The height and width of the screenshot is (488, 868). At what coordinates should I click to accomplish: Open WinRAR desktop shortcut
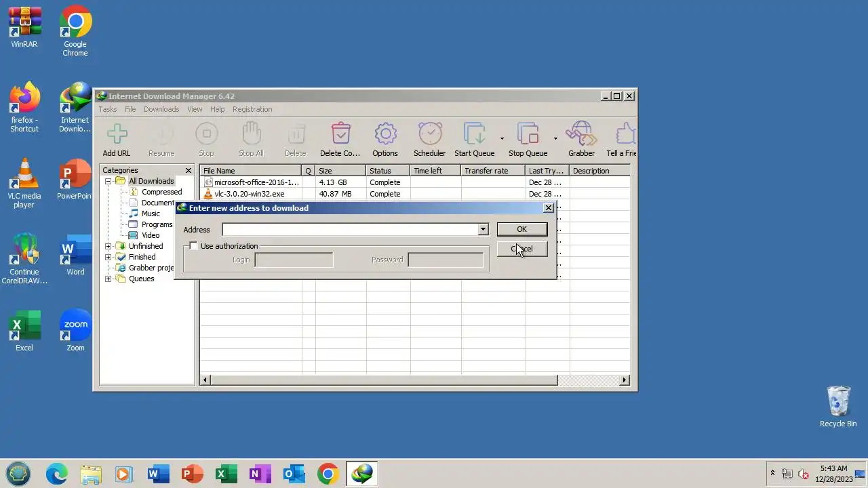tap(24, 28)
